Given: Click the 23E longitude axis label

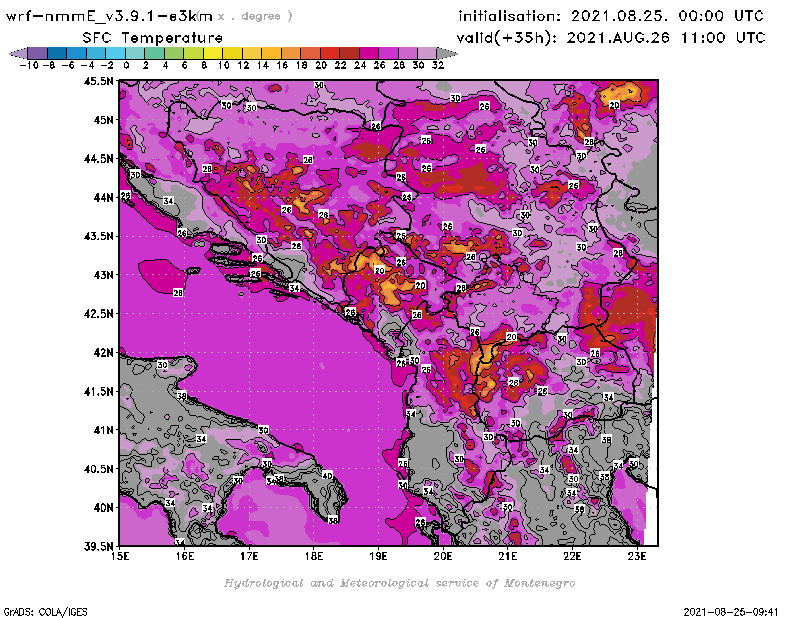Looking at the screenshot, I should pyautogui.click(x=637, y=556).
